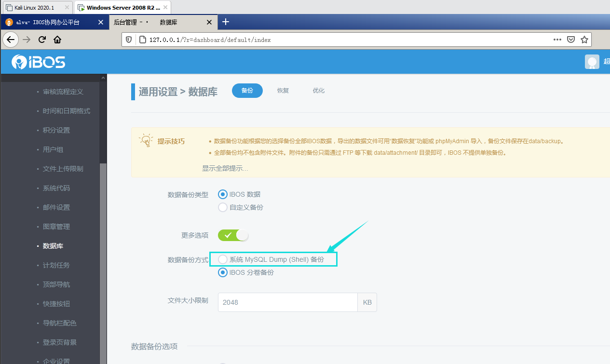
Task: Click 显示全部提示... link
Action: pos(225,168)
